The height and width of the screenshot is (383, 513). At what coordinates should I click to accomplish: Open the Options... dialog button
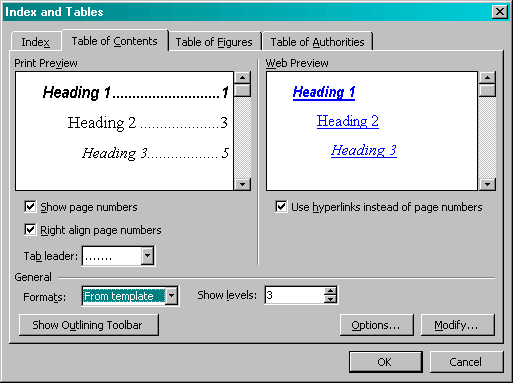pyautogui.click(x=376, y=325)
